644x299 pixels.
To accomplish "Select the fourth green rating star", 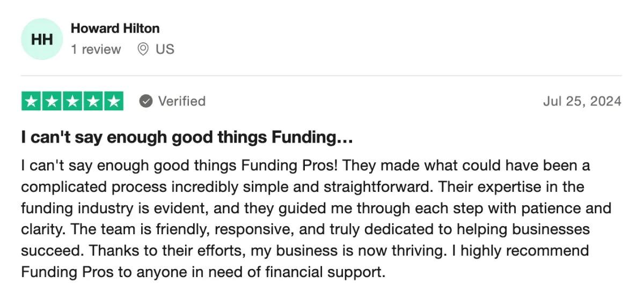I will click(x=93, y=101).
